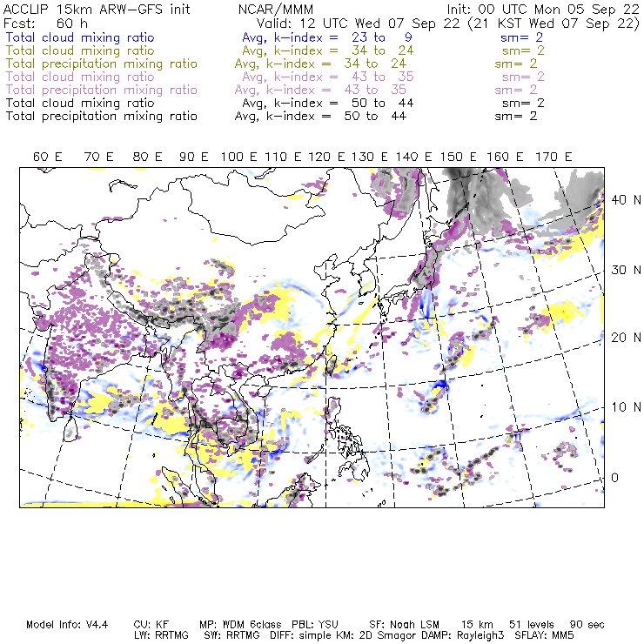Image resolution: width=644 pixels, height=644 pixels.
Task: Click the 'CU: KF' footer text
Action: [x=151, y=625]
